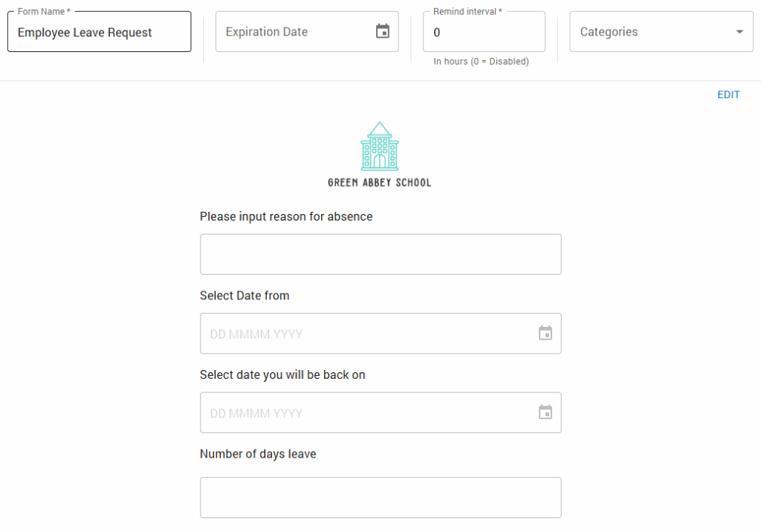Click the 'In hours (0 = Disabled)' hint
This screenshot has width=761, height=532.
[481, 62]
